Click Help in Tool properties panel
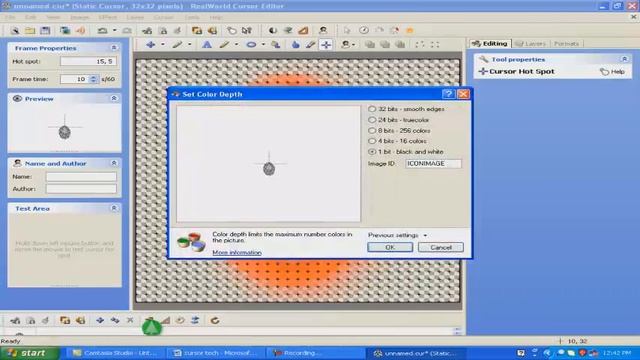The height and width of the screenshot is (360, 640). coord(612,72)
